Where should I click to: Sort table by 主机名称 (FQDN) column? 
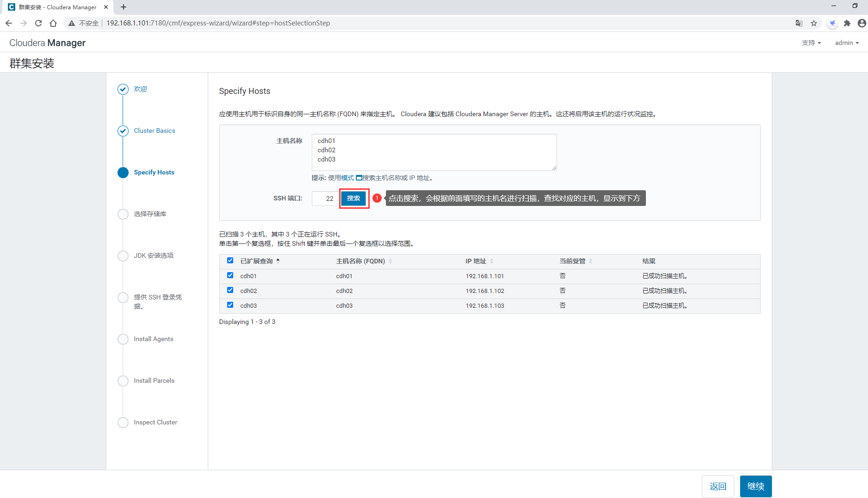[364, 261]
